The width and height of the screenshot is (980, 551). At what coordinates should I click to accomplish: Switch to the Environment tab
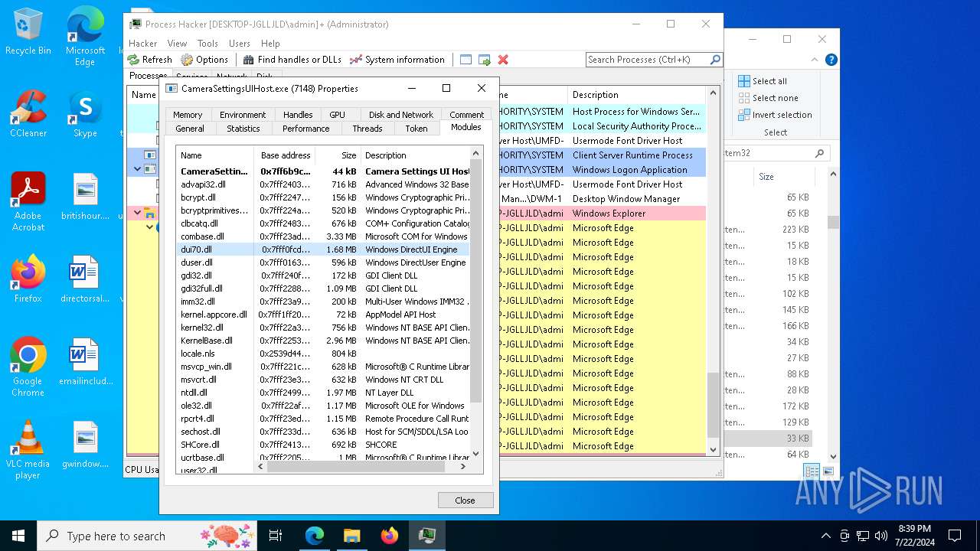point(243,115)
